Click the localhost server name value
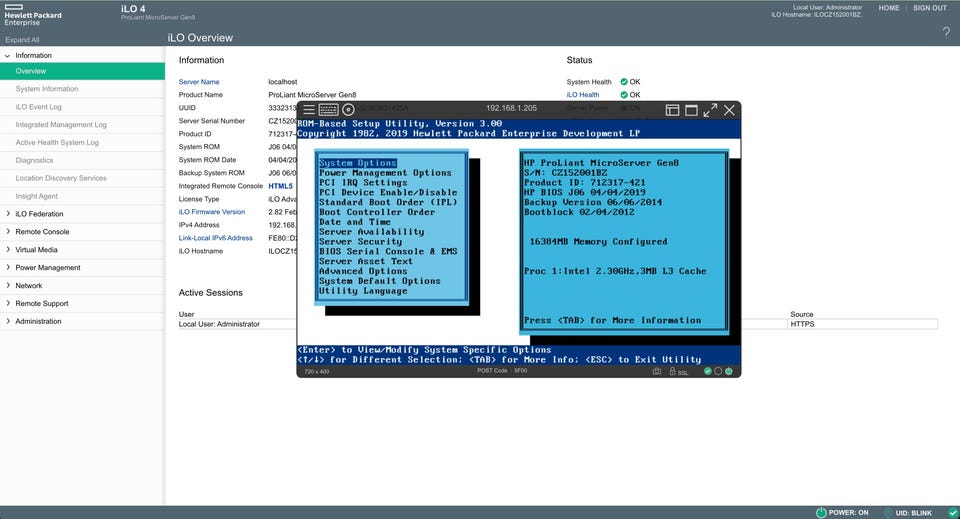 pyautogui.click(x=283, y=82)
